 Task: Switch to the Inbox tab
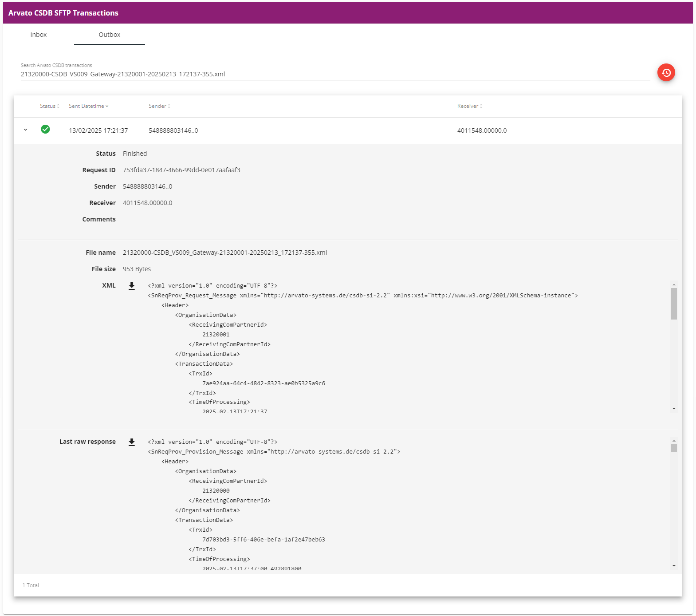39,35
